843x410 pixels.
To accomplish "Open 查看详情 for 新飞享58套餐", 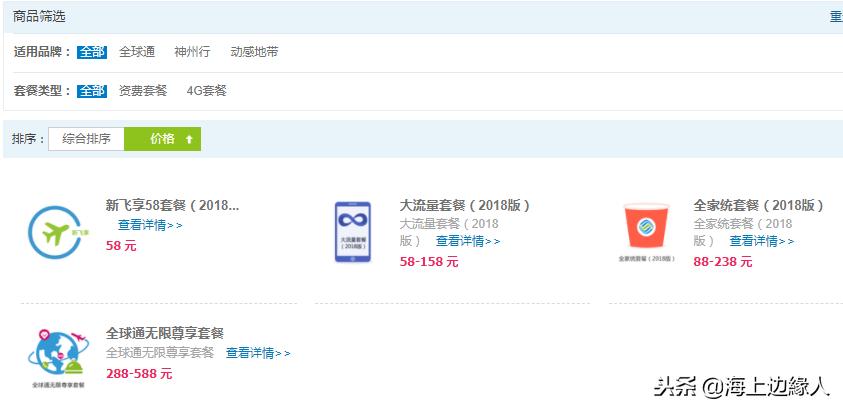I will [x=150, y=225].
